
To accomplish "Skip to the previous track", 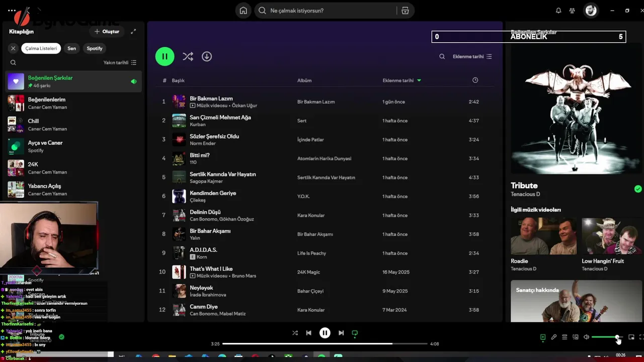I will click(x=308, y=333).
